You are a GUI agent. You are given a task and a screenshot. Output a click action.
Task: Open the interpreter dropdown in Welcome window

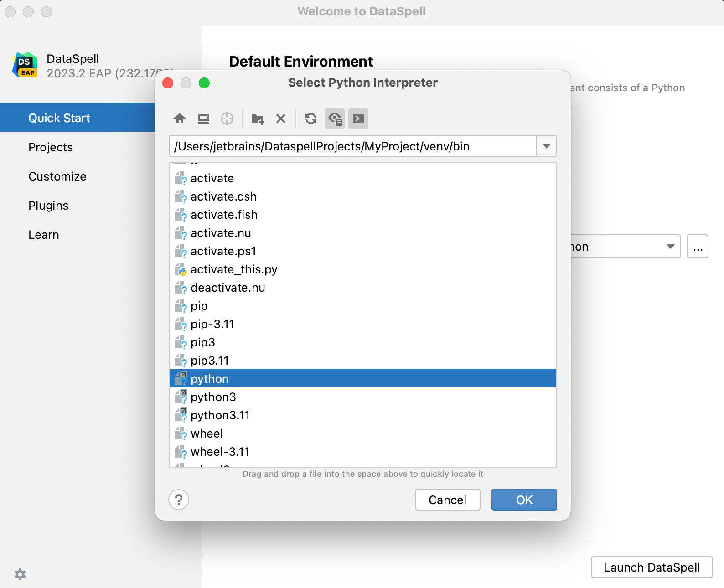click(x=670, y=247)
